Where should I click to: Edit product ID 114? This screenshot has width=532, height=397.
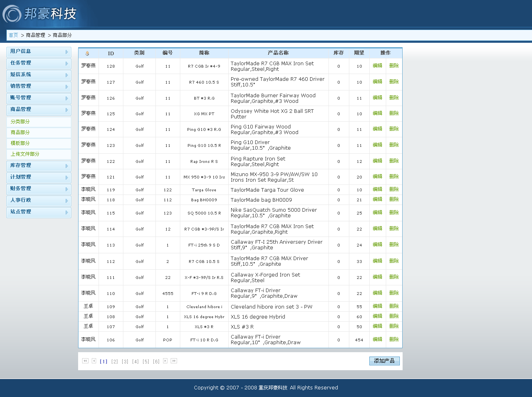pyautogui.click(x=377, y=229)
